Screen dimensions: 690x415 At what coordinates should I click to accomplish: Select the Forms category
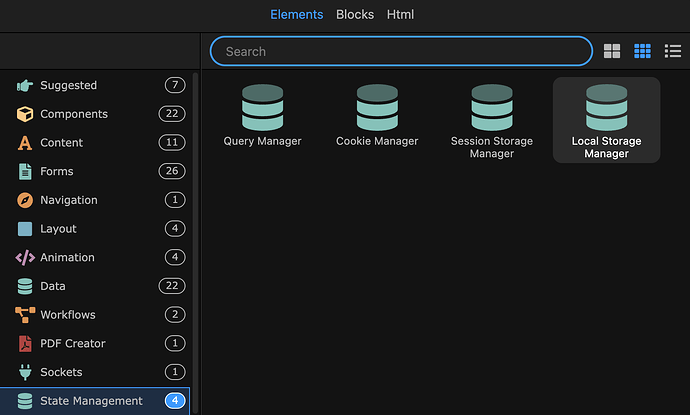tap(95, 171)
